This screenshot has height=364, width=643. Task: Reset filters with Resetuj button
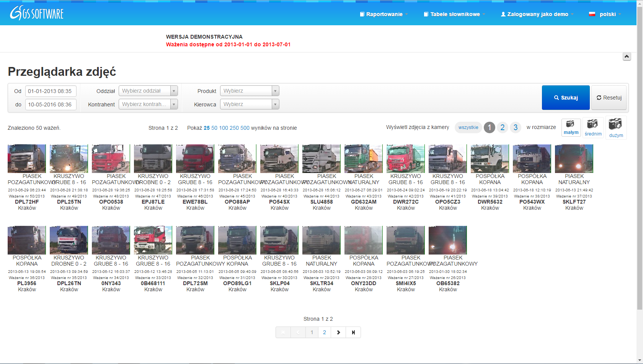pos(609,98)
